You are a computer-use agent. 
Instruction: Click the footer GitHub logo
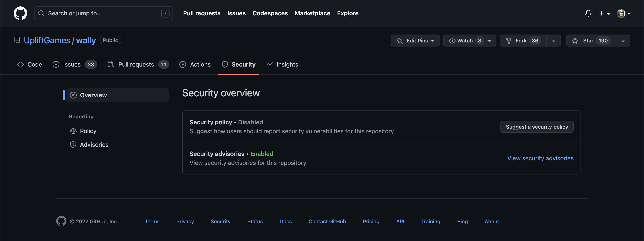[61, 221]
